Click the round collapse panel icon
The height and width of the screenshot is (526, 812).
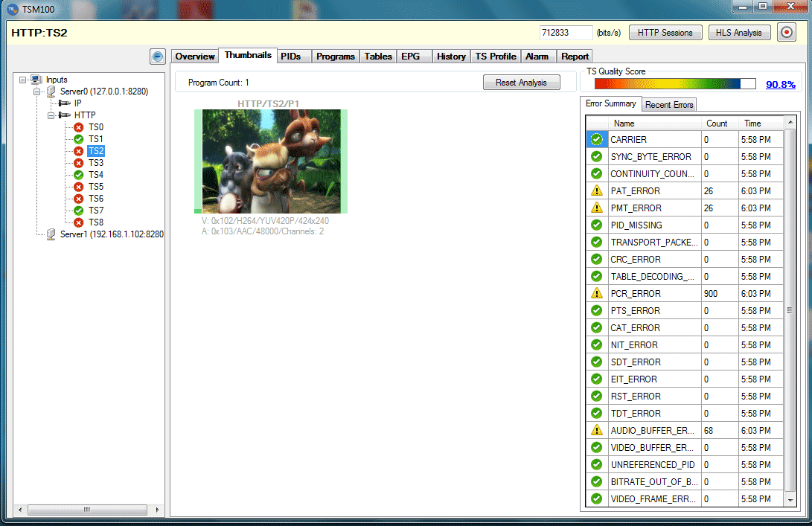tap(157, 57)
